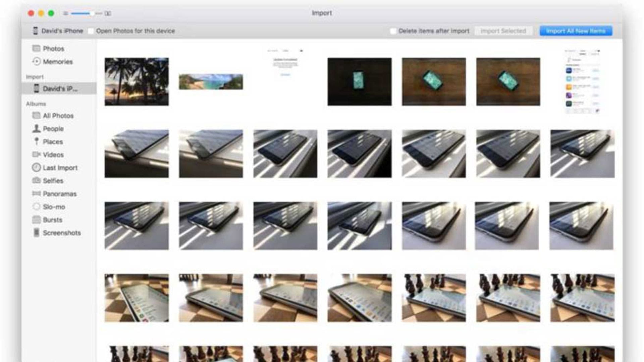Click the Import Selected button
This screenshot has height=362, width=644.
tap(503, 31)
